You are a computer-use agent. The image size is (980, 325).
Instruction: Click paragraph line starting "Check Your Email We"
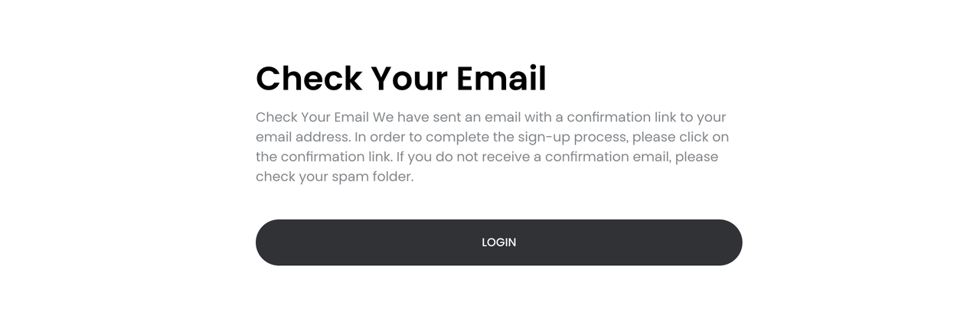click(491, 118)
